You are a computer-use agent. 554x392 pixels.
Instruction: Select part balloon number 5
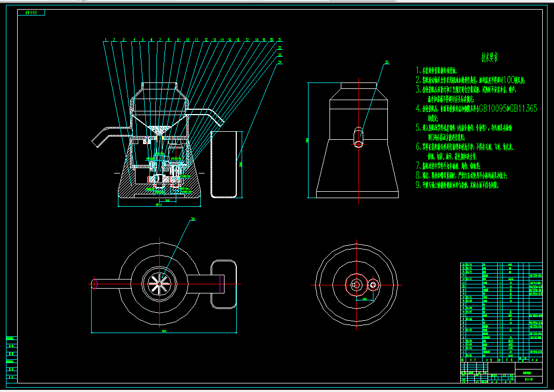[x=143, y=40]
